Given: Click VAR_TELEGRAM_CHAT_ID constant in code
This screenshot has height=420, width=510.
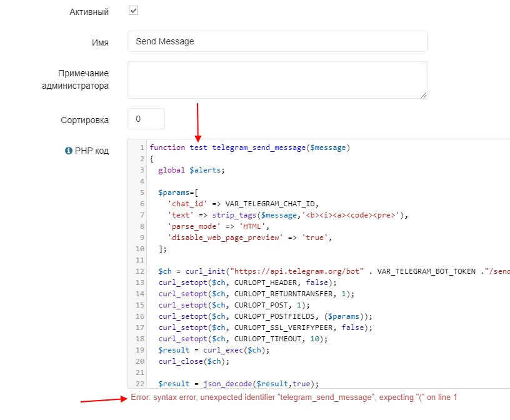Looking at the screenshot, I should (270, 204).
